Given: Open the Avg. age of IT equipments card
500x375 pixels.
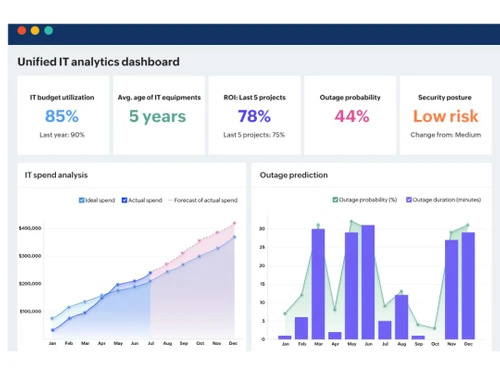Looking at the screenshot, I should click(159, 115).
